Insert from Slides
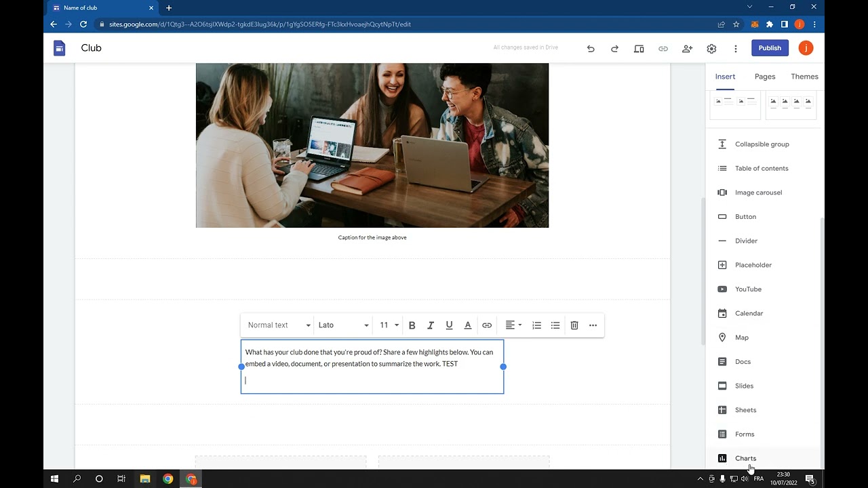868x488 pixels. tap(763, 386)
